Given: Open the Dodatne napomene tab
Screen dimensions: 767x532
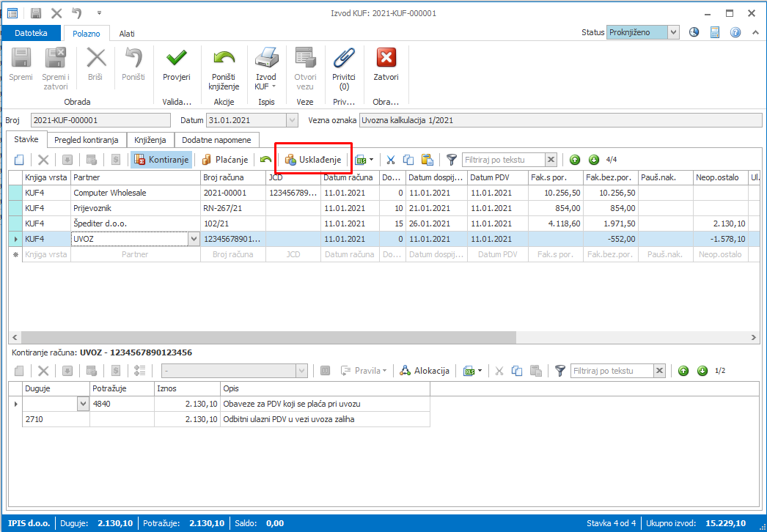Looking at the screenshot, I should pyautogui.click(x=217, y=140).
